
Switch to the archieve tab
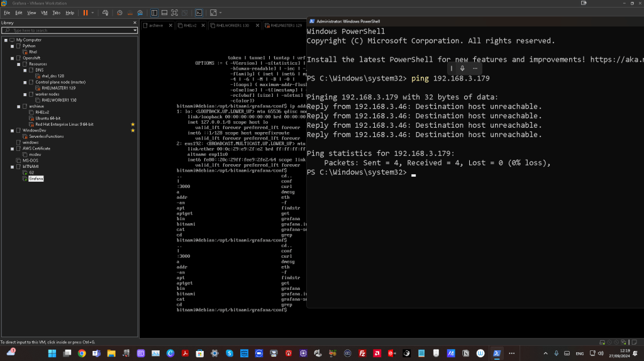156,25
